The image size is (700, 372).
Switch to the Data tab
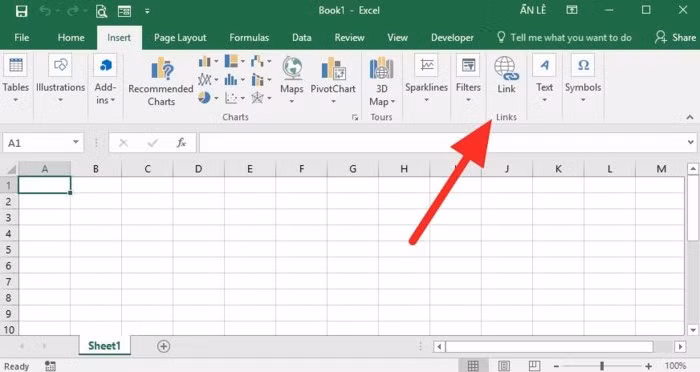[302, 38]
